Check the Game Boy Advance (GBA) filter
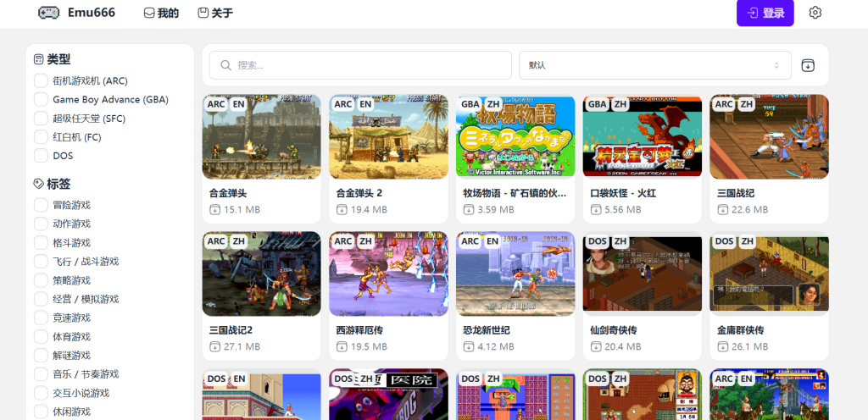 click(x=41, y=99)
